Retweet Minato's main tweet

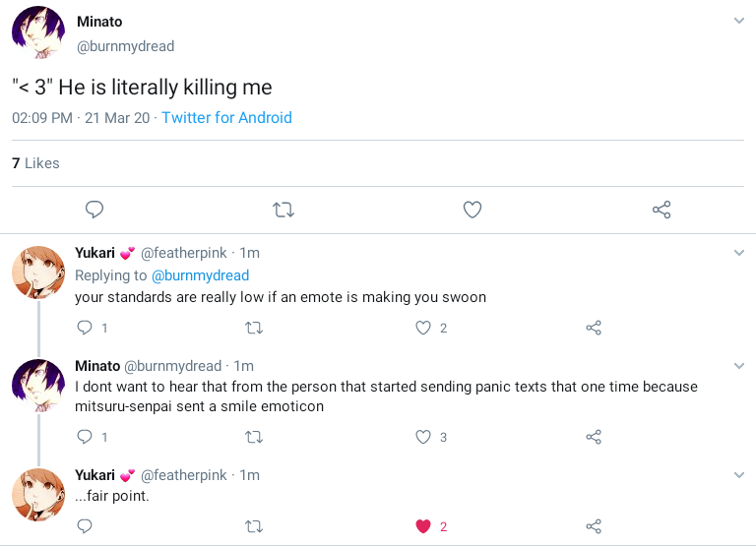tap(283, 210)
